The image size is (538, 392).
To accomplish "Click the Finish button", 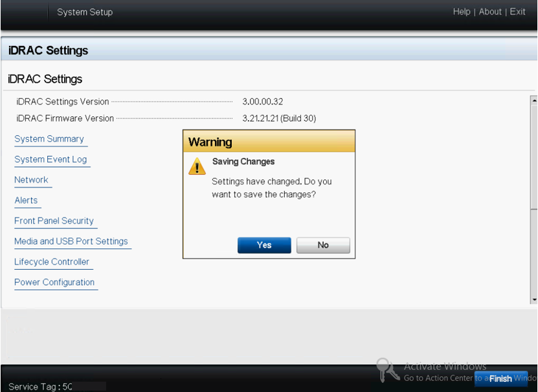I will point(500,378).
